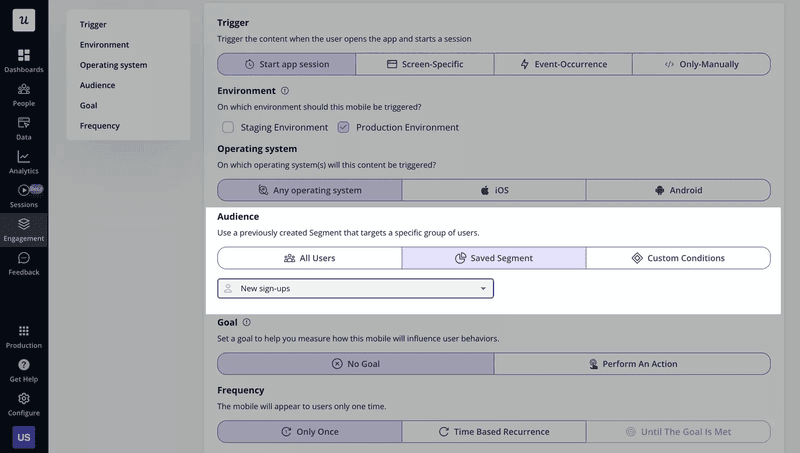Jump to Frequency in the section list

pos(100,126)
